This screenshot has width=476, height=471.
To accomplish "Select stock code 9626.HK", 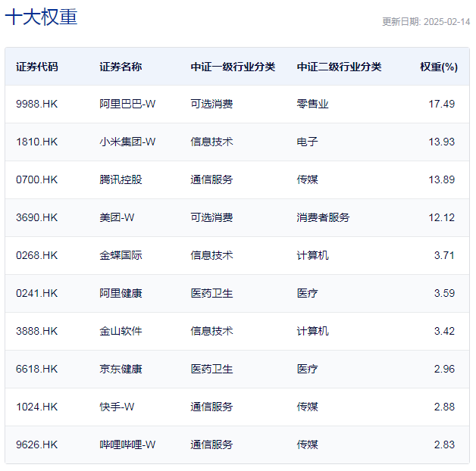I will coord(36,445).
